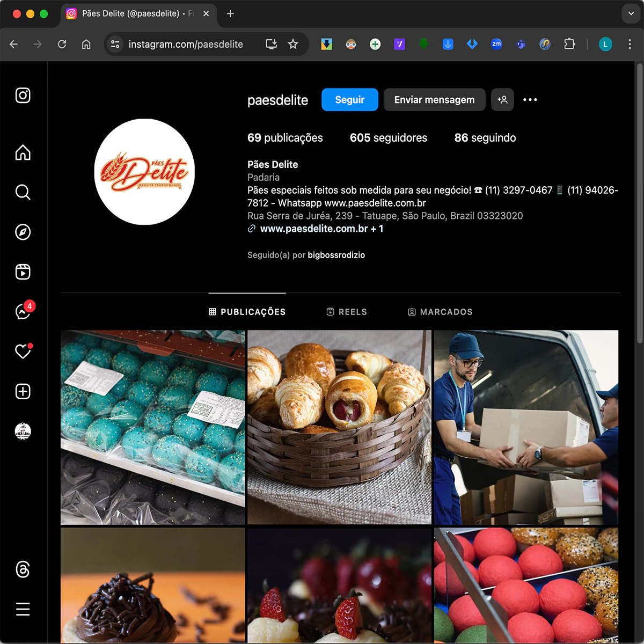Click Enviar mensagem button
This screenshot has width=644, height=644.
coord(434,100)
